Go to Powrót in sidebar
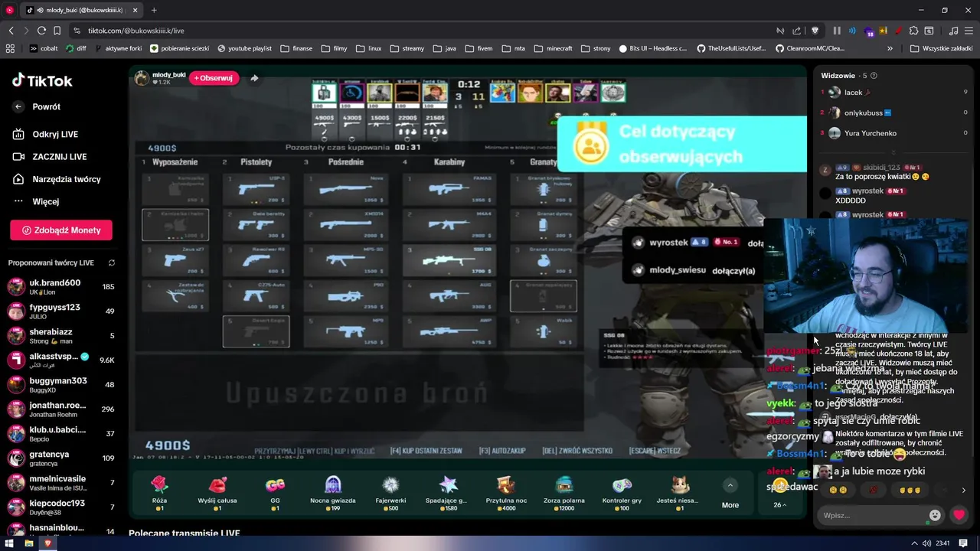The width and height of the screenshot is (980, 551). coord(46,106)
